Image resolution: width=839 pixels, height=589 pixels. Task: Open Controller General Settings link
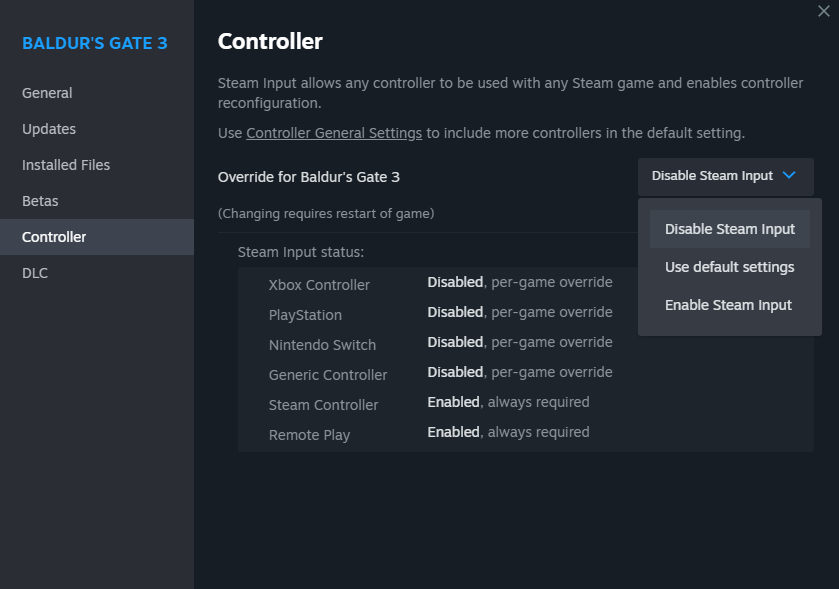point(334,133)
